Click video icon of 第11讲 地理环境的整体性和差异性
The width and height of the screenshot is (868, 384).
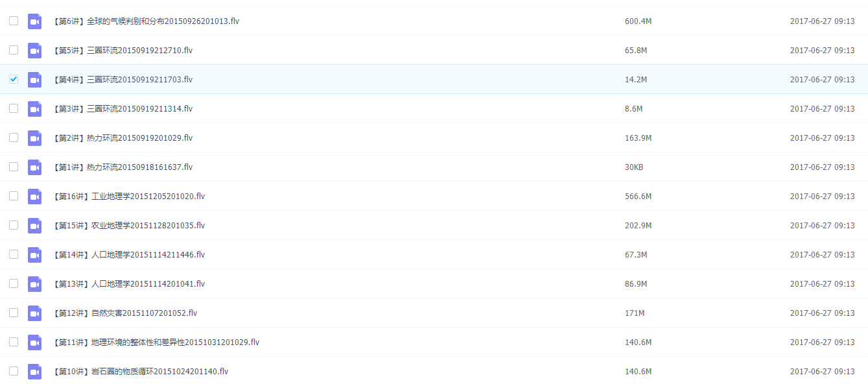34,342
